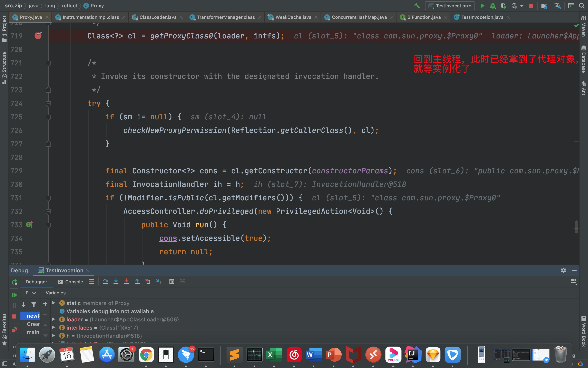Collapse the run method fold at line 733

click(48, 225)
